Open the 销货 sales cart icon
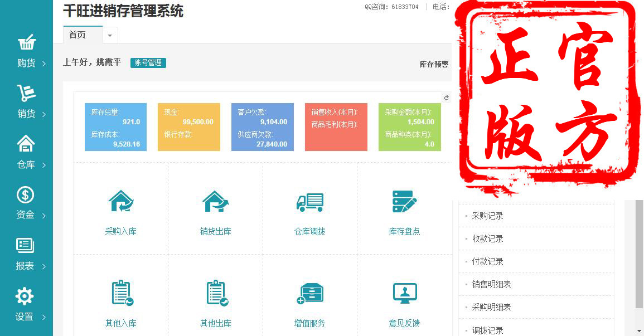 [26, 93]
